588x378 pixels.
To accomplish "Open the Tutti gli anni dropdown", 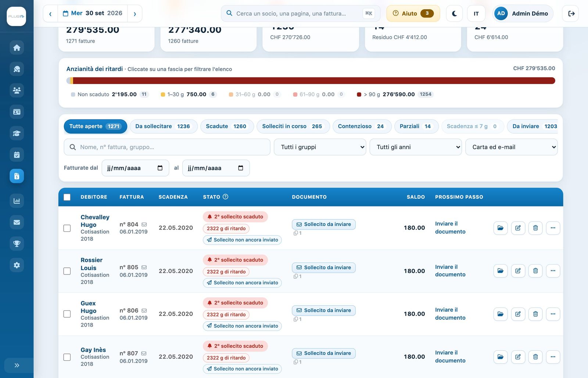I will (416, 147).
